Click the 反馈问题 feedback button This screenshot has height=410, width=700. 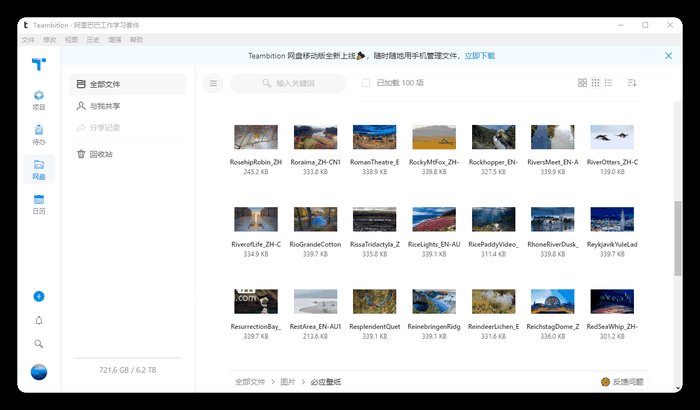click(622, 381)
